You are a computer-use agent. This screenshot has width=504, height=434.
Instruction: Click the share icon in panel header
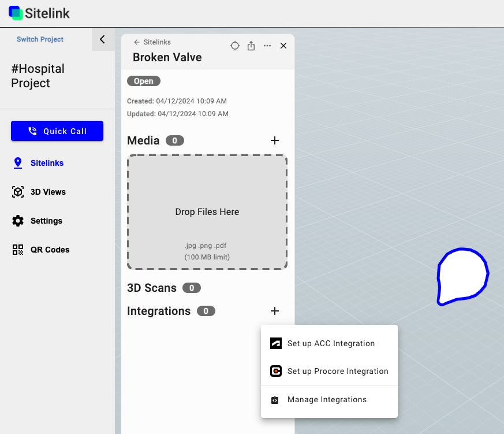click(251, 46)
